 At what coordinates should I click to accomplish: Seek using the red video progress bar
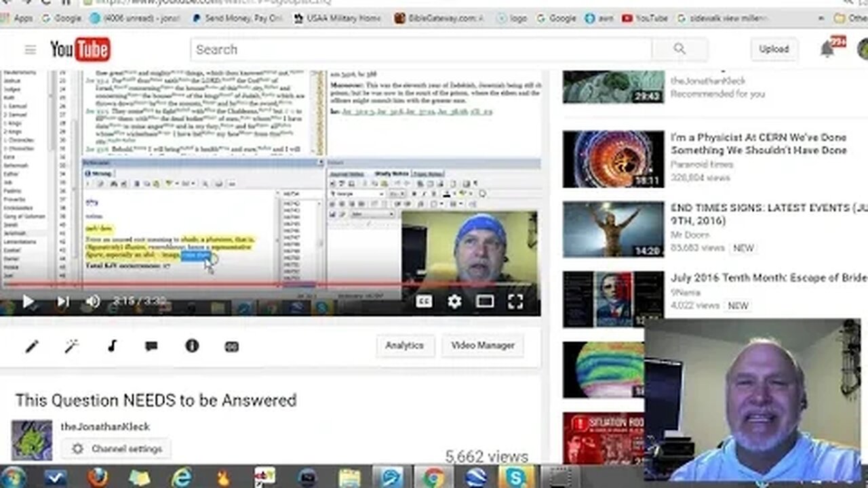[x=270, y=285]
